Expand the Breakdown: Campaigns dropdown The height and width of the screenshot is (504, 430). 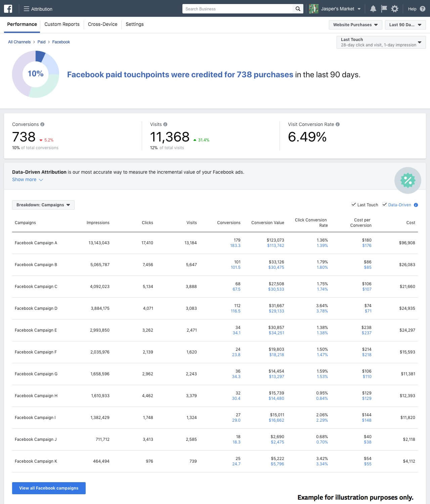coord(43,205)
